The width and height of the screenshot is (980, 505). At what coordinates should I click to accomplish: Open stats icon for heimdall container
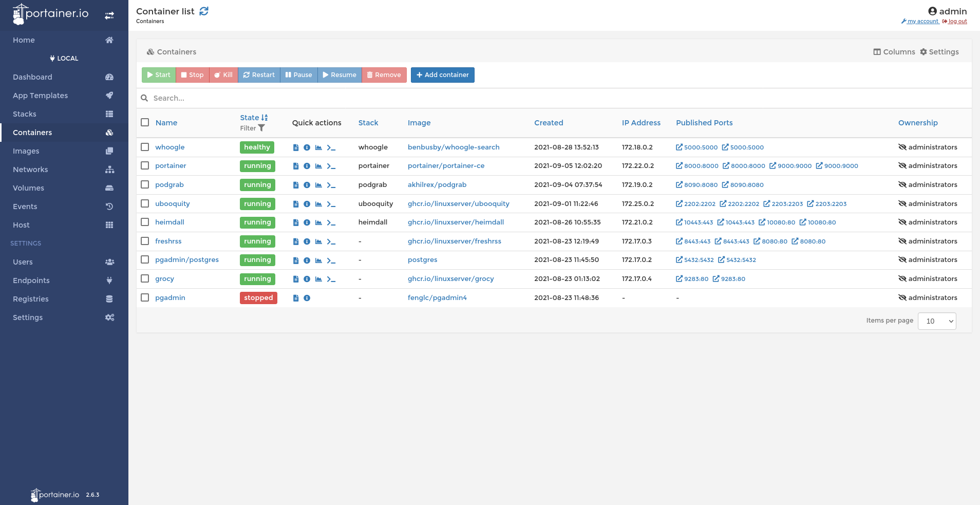(x=318, y=222)
